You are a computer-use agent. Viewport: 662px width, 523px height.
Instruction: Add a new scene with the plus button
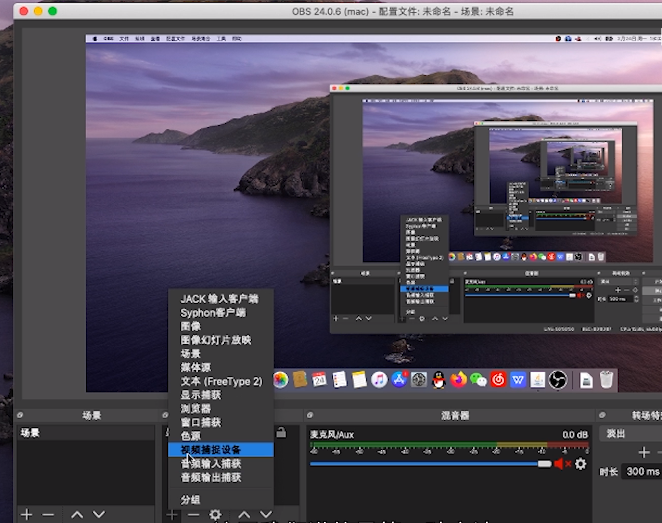point(27,514)
